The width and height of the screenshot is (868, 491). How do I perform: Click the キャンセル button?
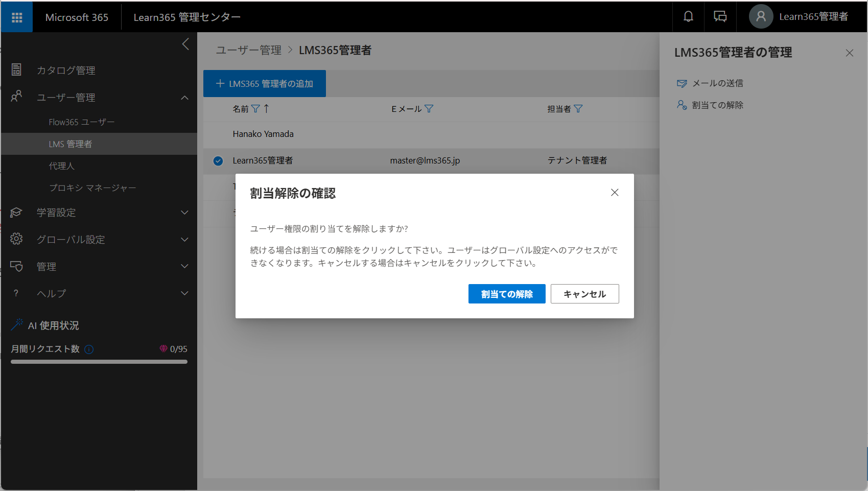click(x=584, y=294)
